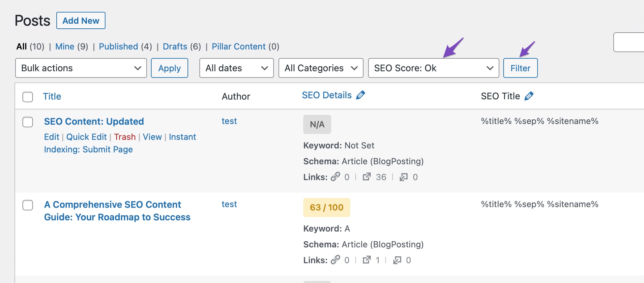644x283 pixels.
Task: Toggle the select-all posts checkbox
Action: tap(28, 97)
